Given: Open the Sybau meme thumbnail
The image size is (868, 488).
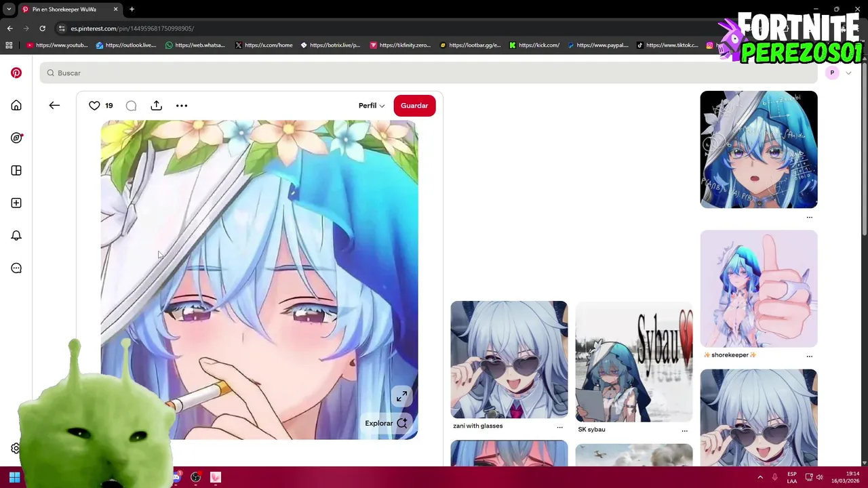Looking at the screenshot, I should [x=634, y=362].
